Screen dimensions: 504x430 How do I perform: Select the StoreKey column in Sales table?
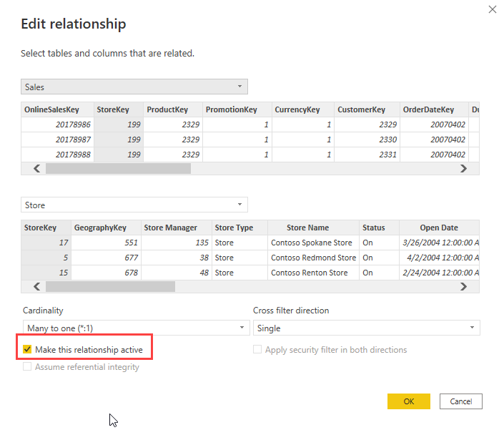pos(119,109)
